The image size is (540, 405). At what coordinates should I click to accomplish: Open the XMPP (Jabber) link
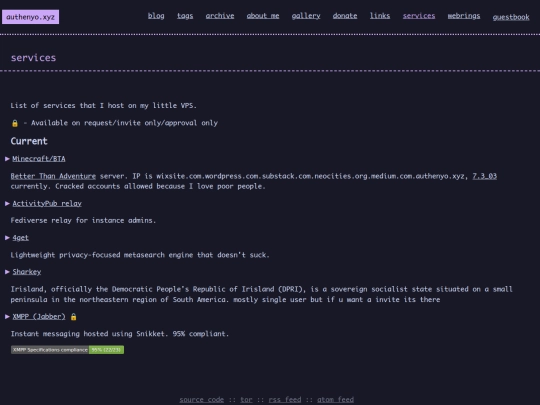[x=39, y=316]
